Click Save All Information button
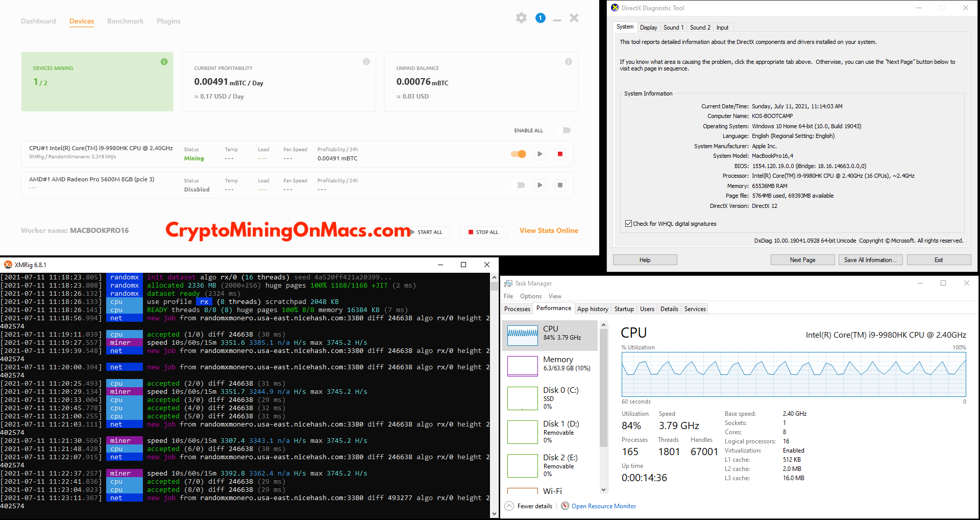 coord(870,260)
